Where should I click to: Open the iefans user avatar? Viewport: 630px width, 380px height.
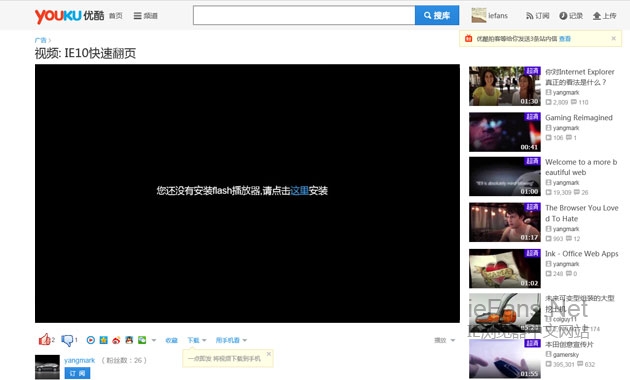pyautogui.click(x=479, y=15)
